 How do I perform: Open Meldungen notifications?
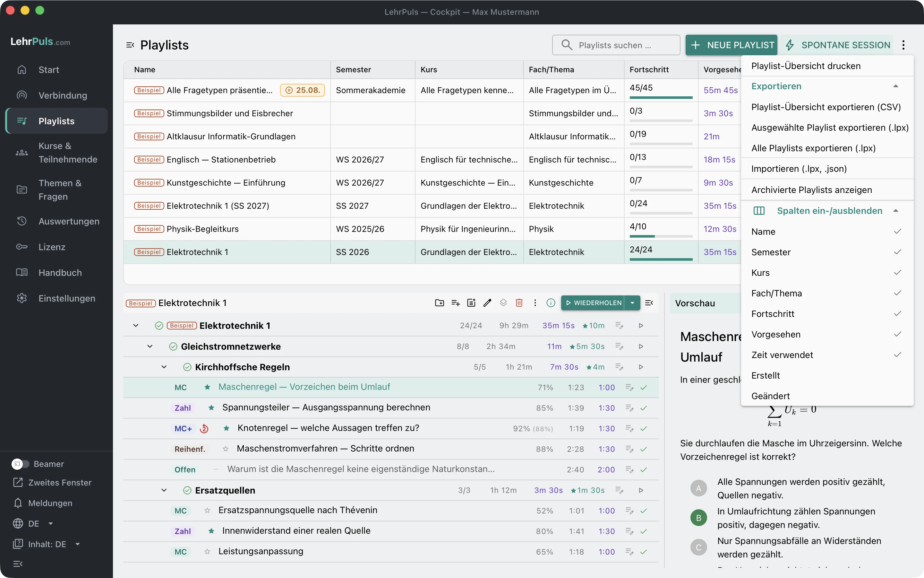point(42,503)
